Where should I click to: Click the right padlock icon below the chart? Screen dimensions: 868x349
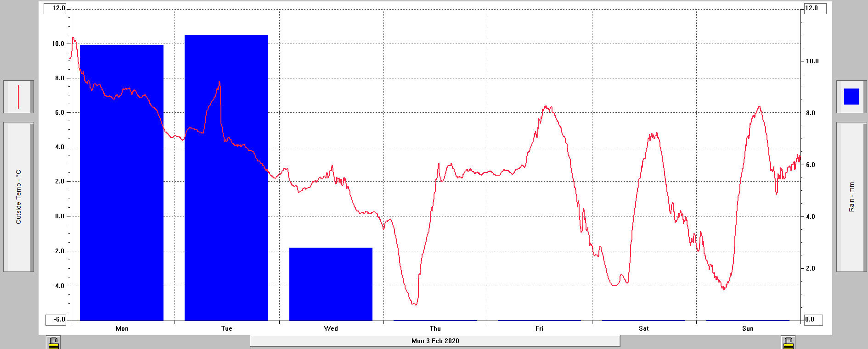[788, 343]
